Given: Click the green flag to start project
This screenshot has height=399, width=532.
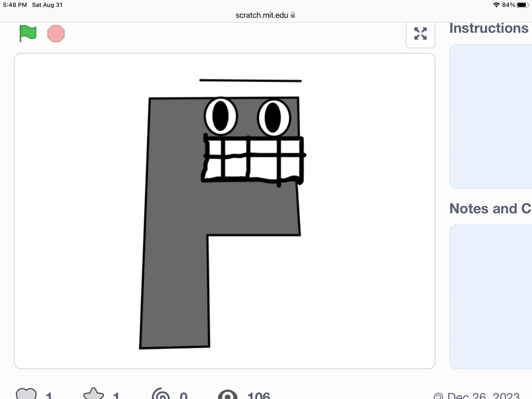Looking at the screenshot, I should coord(28,33).
